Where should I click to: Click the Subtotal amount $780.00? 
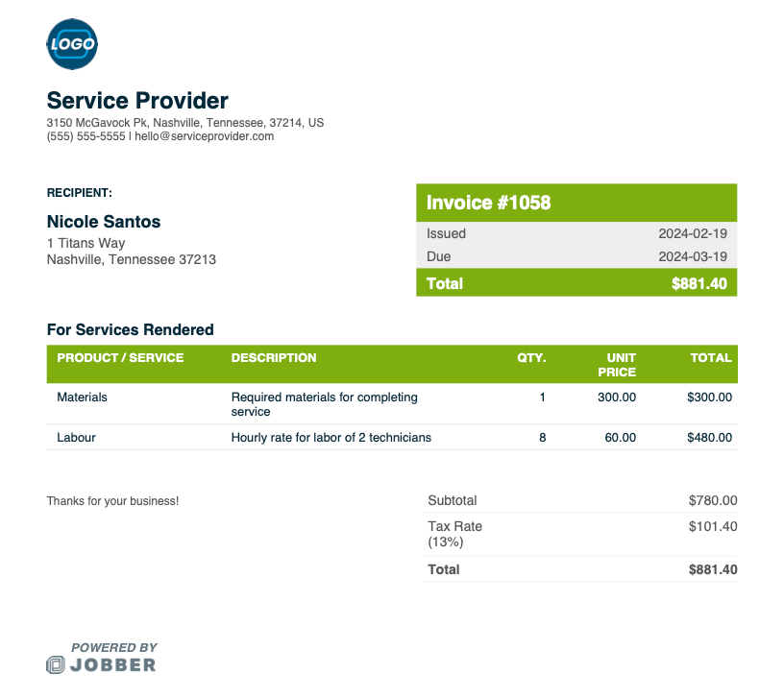pos(713,500)
